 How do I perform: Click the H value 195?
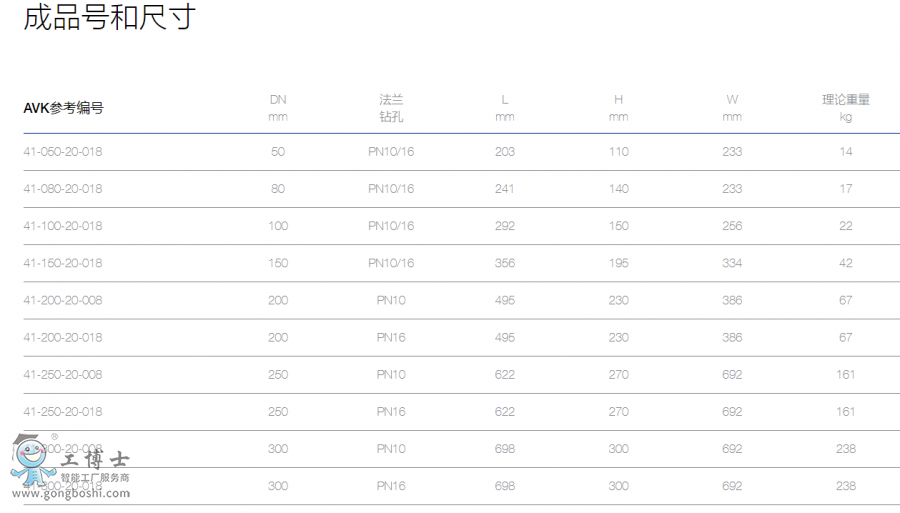pos(619,263)
